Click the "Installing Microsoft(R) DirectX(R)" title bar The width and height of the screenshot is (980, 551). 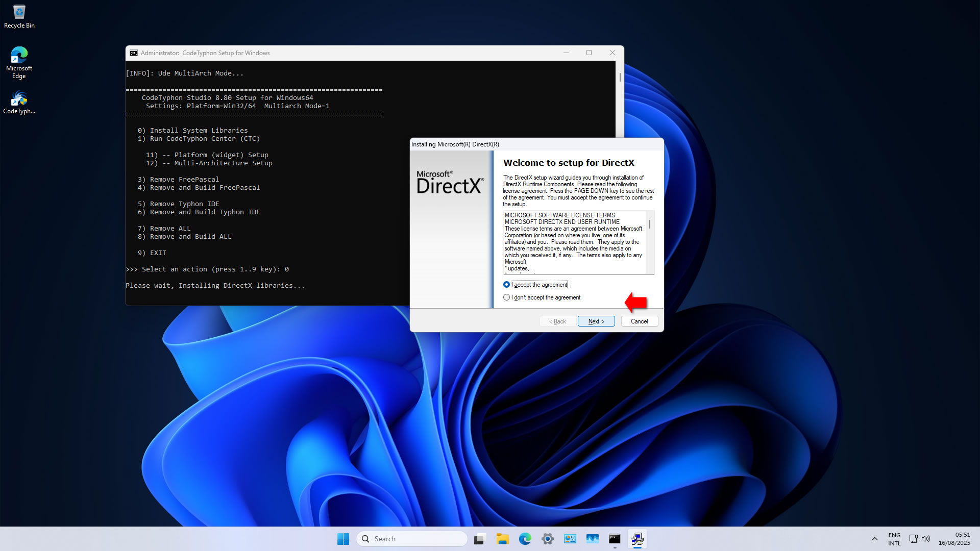click(536, 144)
